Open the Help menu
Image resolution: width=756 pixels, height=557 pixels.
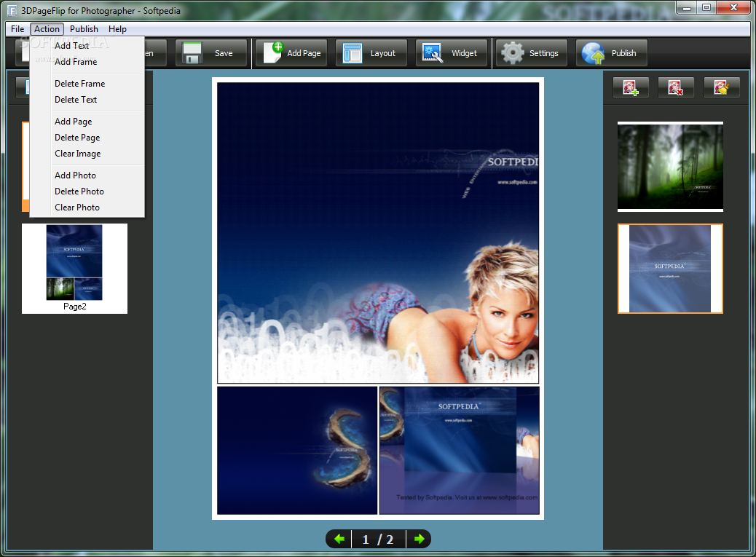point(117,29)
